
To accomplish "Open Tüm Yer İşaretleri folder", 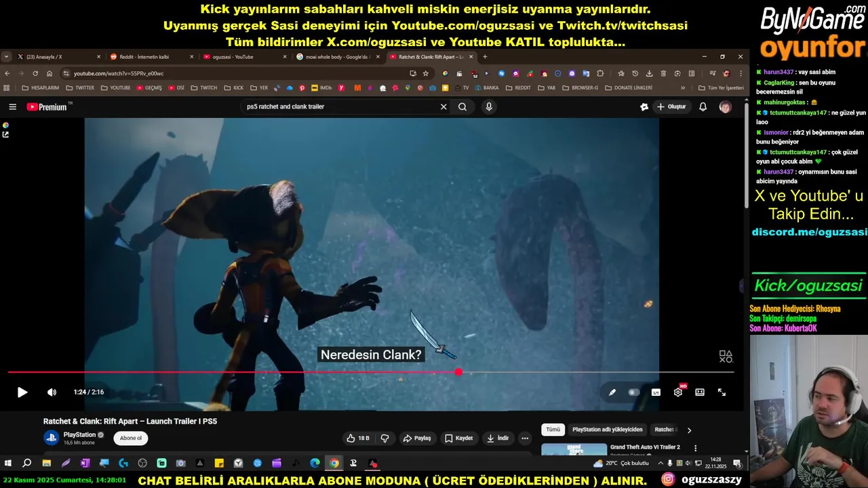I will pos(721,88).
